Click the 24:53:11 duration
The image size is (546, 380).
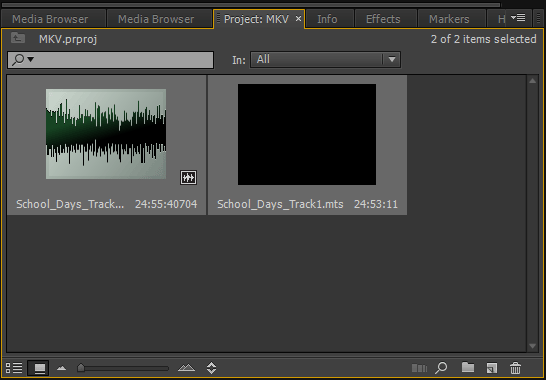[376, 204]
